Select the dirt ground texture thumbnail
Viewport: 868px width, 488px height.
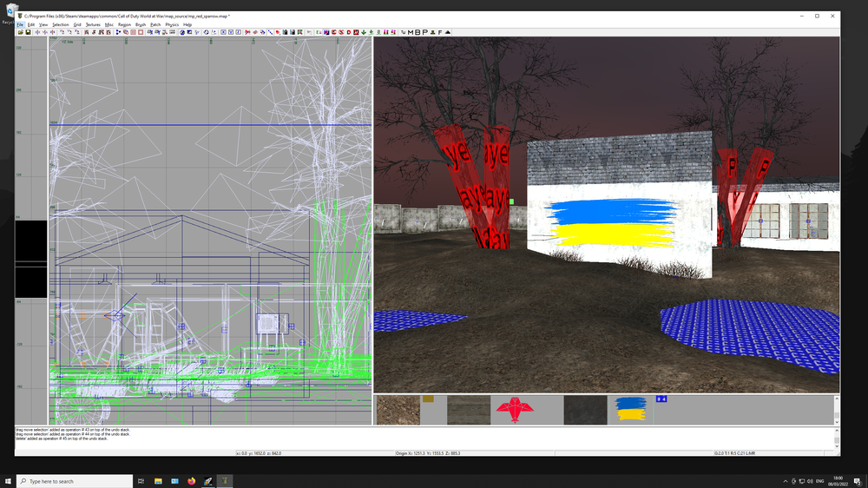398,410
